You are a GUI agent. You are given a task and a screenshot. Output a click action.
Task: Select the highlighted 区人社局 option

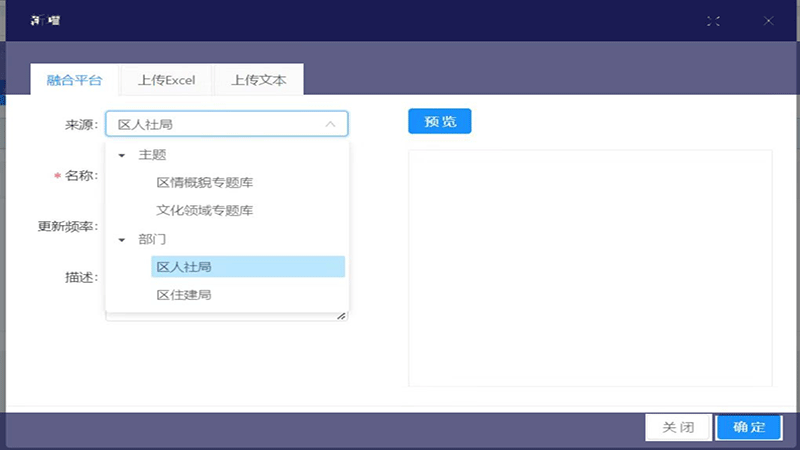(184, 267)
